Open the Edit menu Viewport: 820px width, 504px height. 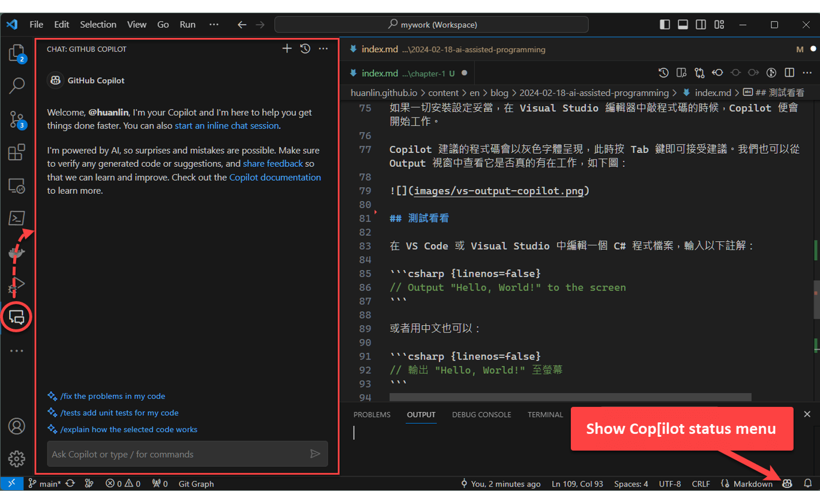[62, 25]
